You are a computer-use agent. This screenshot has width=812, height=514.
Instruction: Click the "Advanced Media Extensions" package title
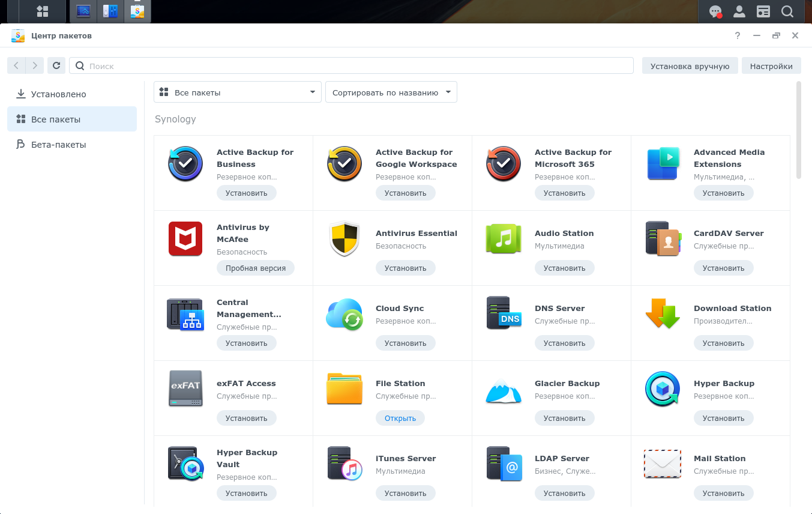729,158
